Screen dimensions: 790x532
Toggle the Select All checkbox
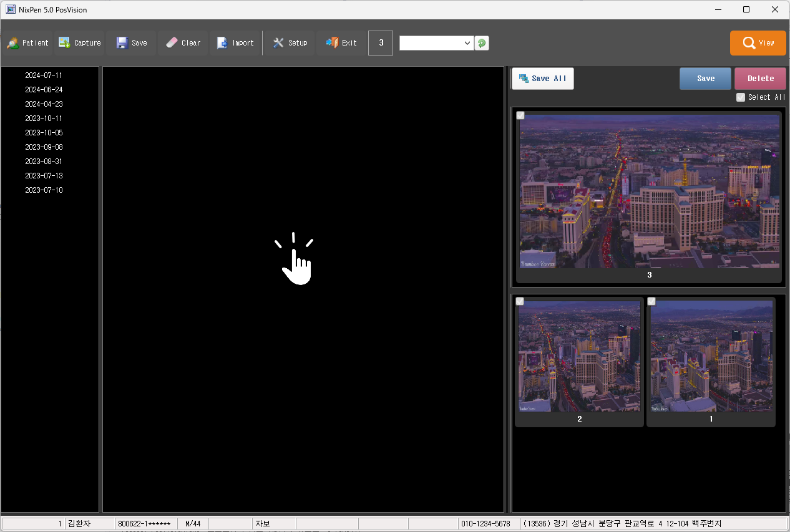pyautogui.click(x=741, y=97)
